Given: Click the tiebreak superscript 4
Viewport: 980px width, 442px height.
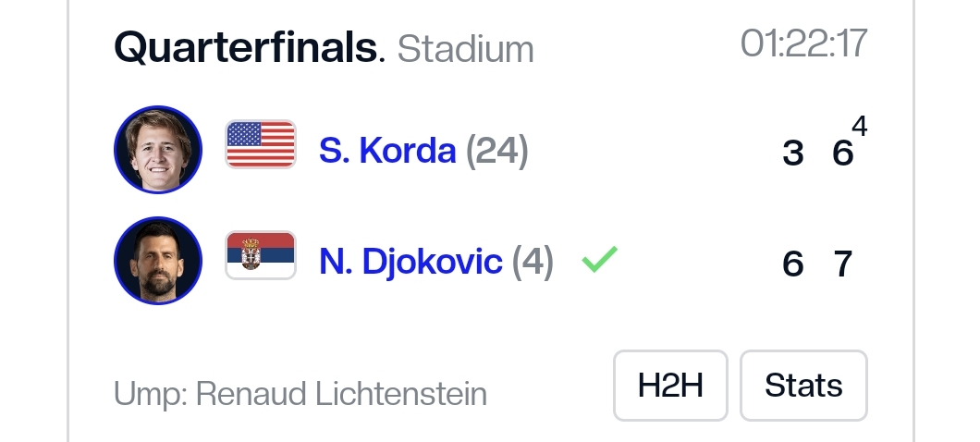Looking at the screenshot, I should pyautogui.click(x=860, y=127).
